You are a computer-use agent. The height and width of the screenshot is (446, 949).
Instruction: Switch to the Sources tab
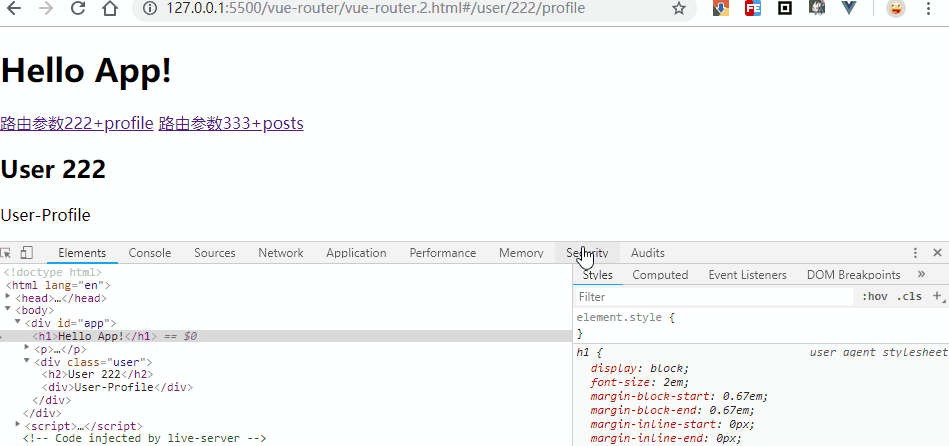pyautogui.click(x=215, y=253)
